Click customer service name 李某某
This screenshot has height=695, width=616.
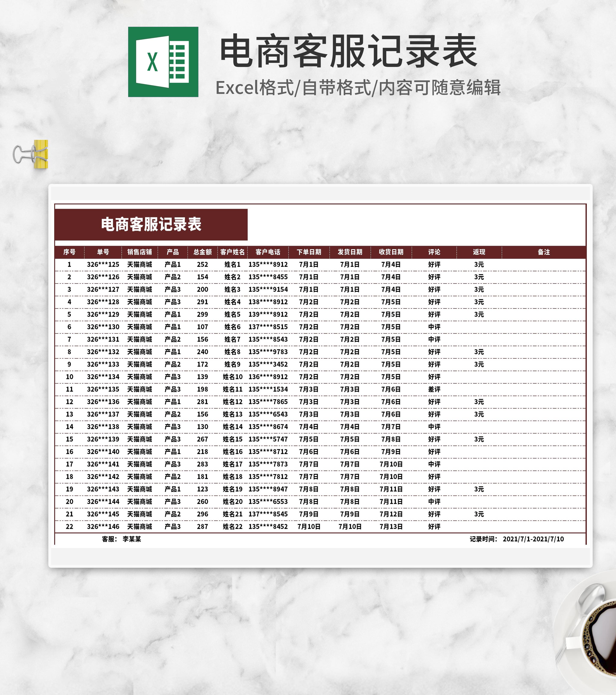132,539
